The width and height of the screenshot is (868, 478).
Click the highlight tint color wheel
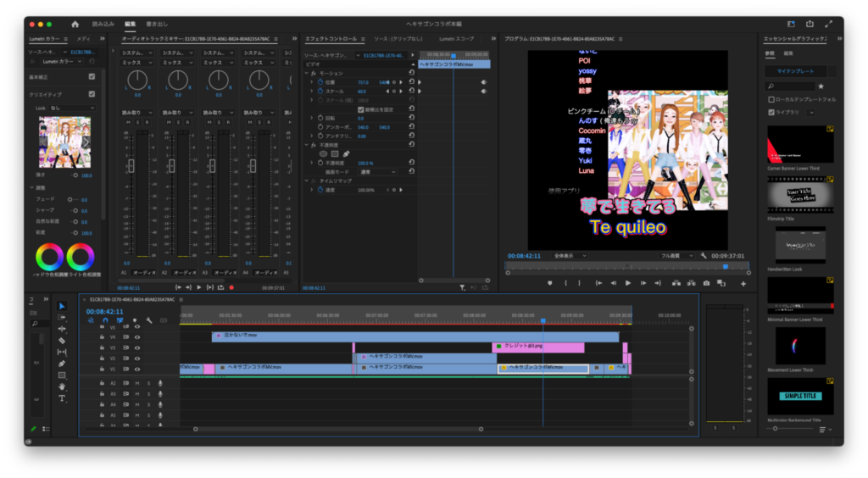[81, 256]
